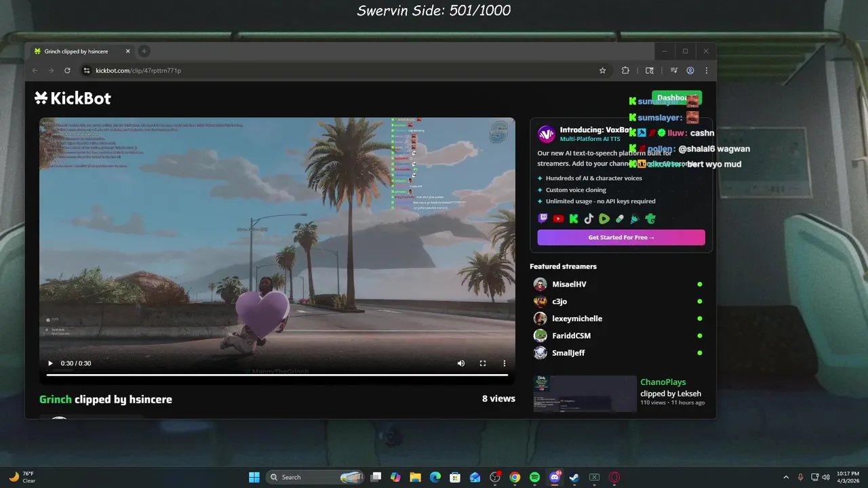Screen dimensions: 868x488
Task: Open the clock and date panel
Action: point(848,477)
